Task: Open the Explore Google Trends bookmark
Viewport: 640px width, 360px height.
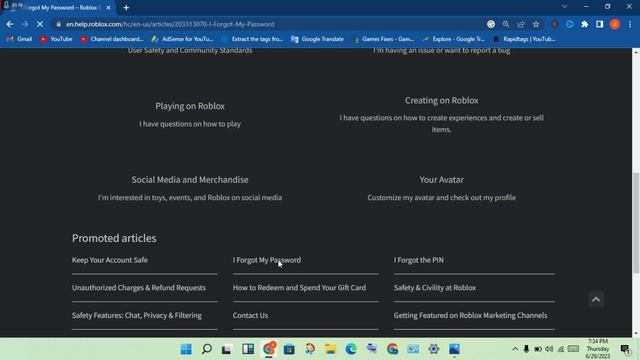Action: point(453,39)
